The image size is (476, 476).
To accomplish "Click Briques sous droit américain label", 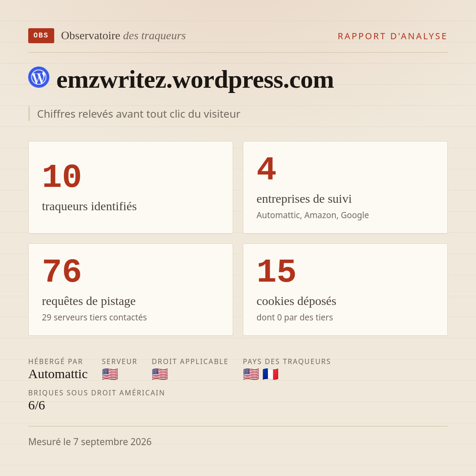I will click(97, 393).
